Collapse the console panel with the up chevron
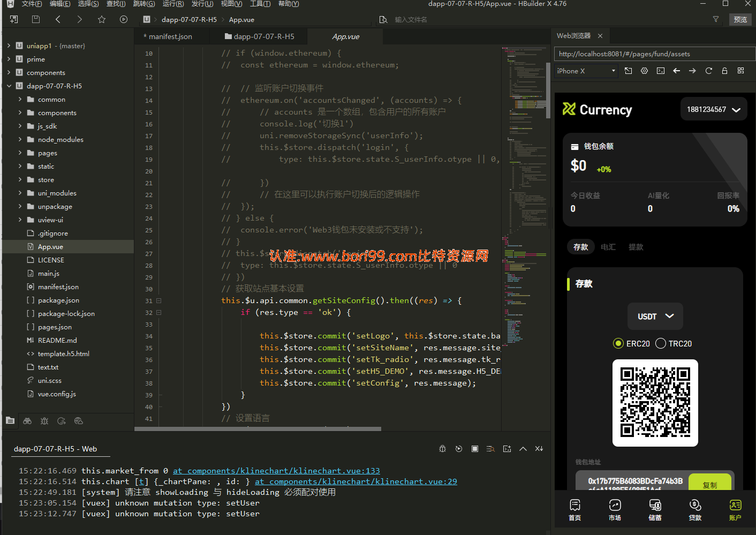Viewport: 756px width, 535px height. pos(523,449)
